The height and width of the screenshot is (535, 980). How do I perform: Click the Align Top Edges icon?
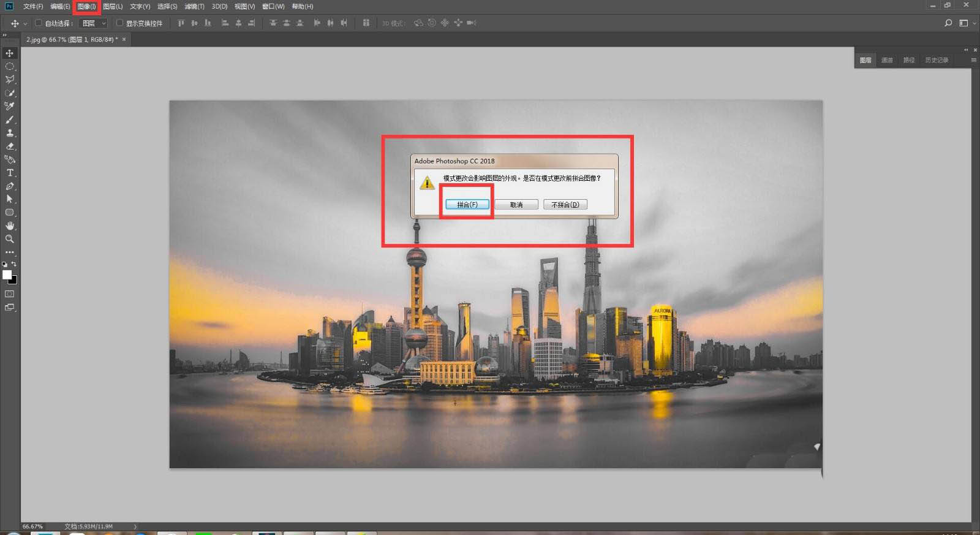[181, 23]
